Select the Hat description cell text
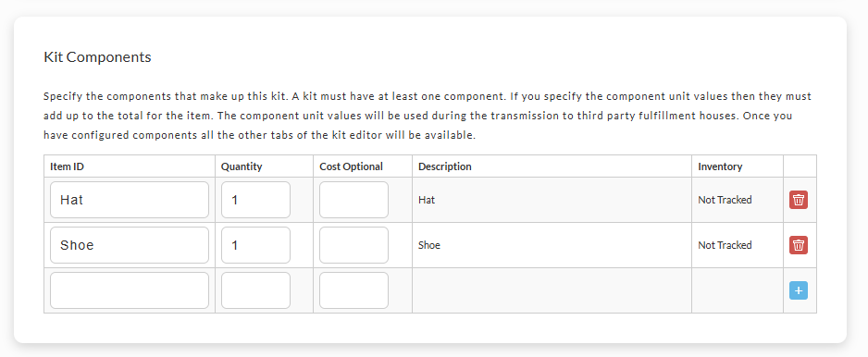 tap(427, 200)
